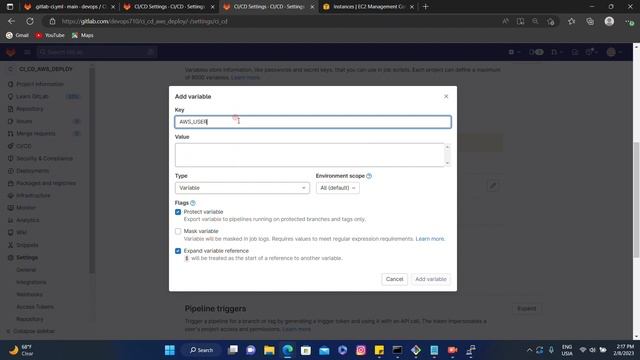This screenshot has height=360, width=640.
Task: Click the zoom magnifier icon in address bar
Action: pyautogui.click(x=535, y=21)
